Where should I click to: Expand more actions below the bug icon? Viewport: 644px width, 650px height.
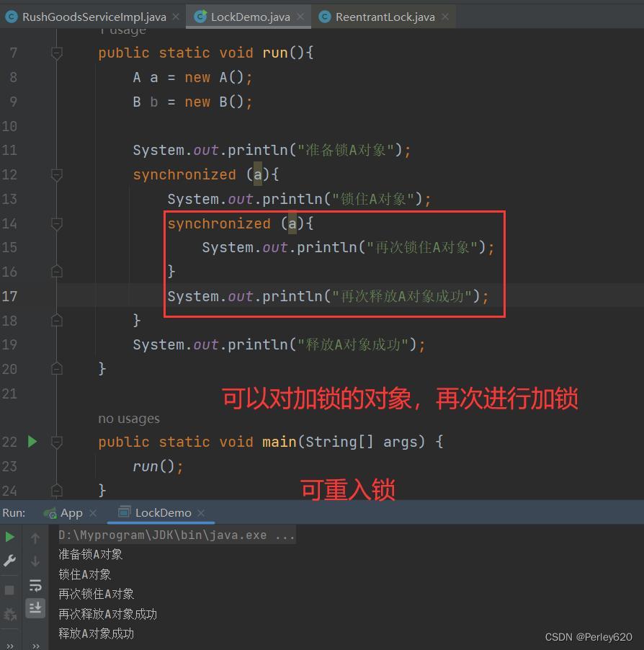point(9,646)
